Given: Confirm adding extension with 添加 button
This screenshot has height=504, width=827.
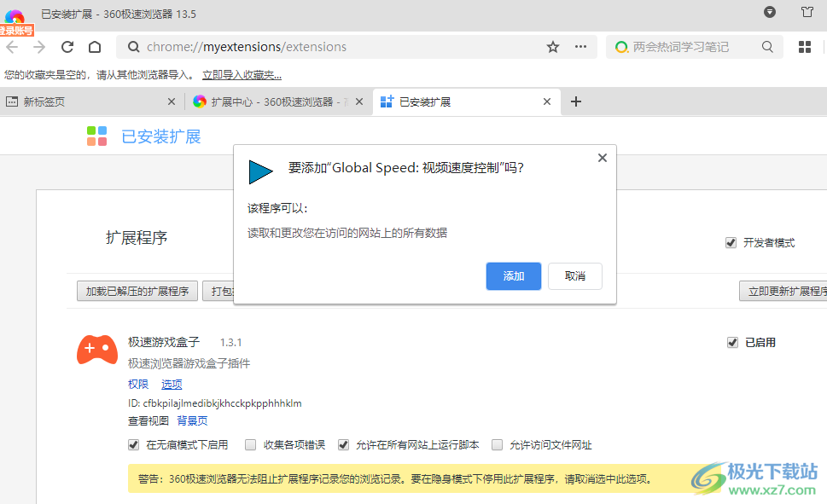Looking at the screenshot, I should (x=513, y=276).
